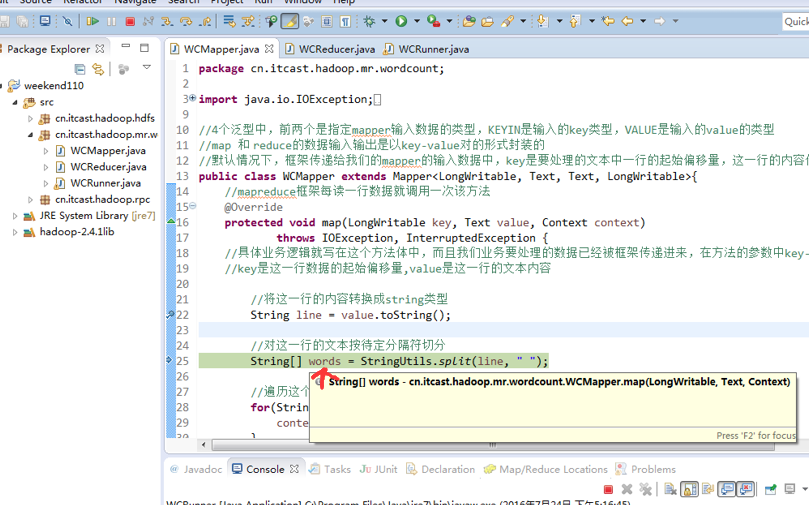Screen dimensions: 809x505
Task: Click the red Terminate button in Console toolbar
Action: 608,488
